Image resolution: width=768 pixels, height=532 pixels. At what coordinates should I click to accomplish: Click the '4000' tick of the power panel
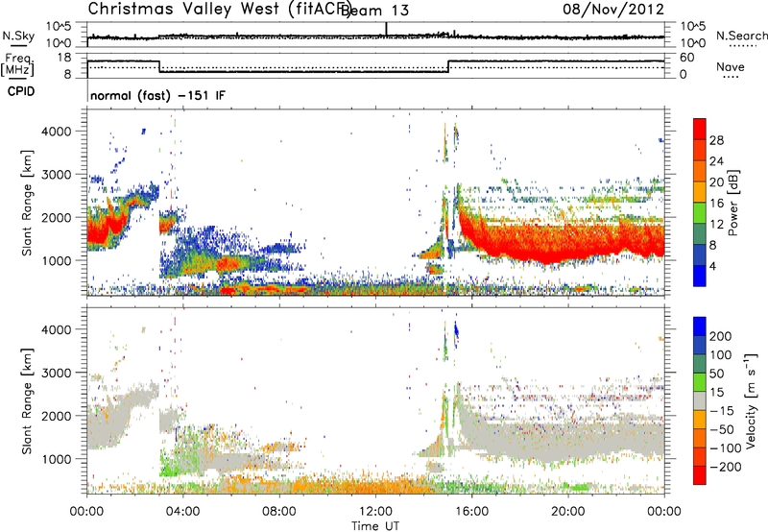[x=57, y=132]
